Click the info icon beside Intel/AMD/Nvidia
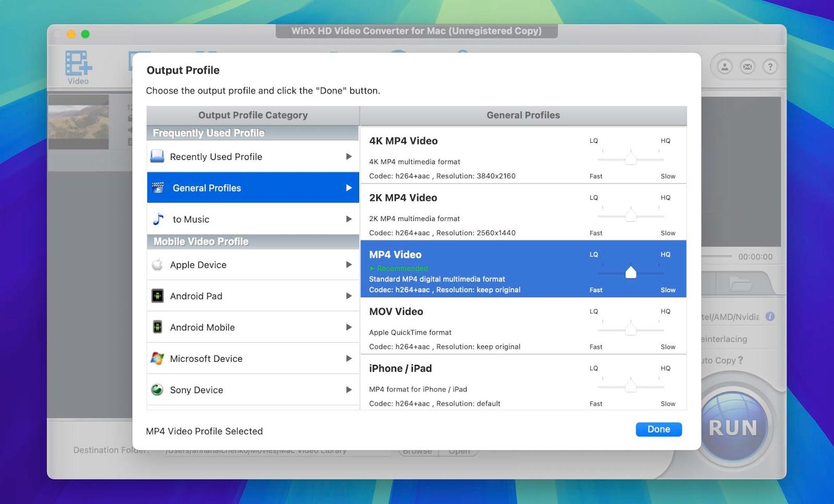This screenshot has width=834, height=504. pos(770,316)
